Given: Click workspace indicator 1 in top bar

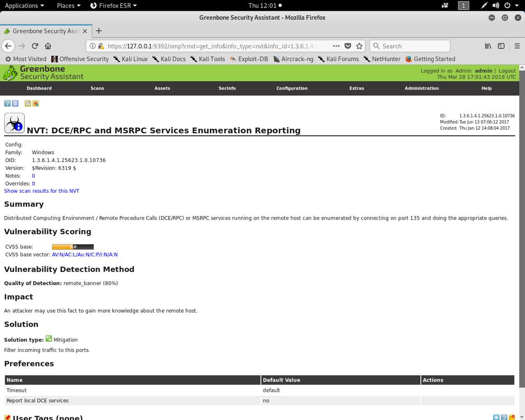Looking at the screenshot, I should pyautogui.click(x=463, y=5).
